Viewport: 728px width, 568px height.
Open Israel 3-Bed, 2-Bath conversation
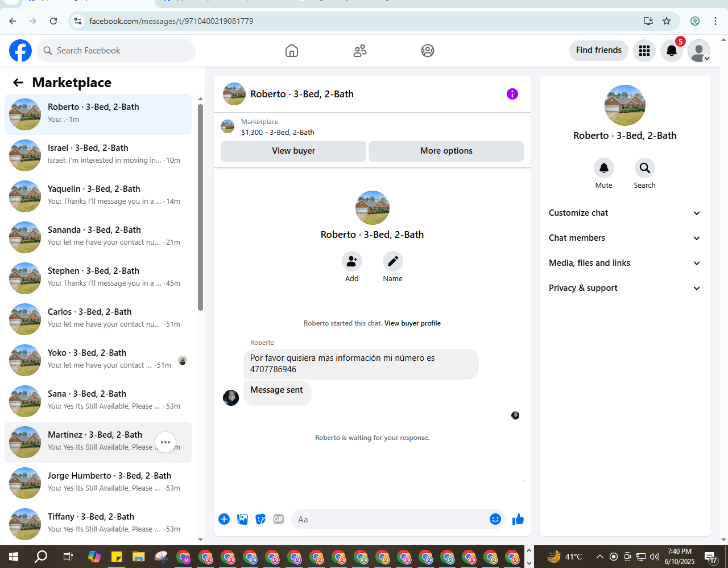click(x=98, y=155)
